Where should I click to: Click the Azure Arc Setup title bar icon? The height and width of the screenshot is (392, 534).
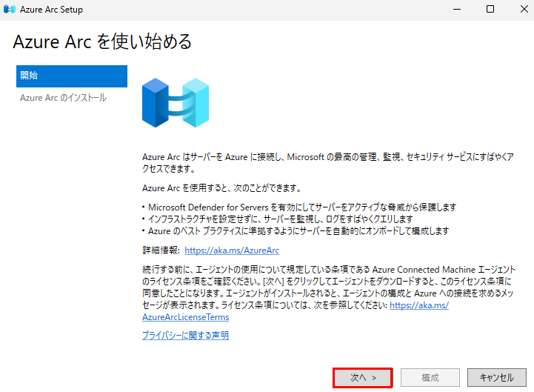(10, 10)
